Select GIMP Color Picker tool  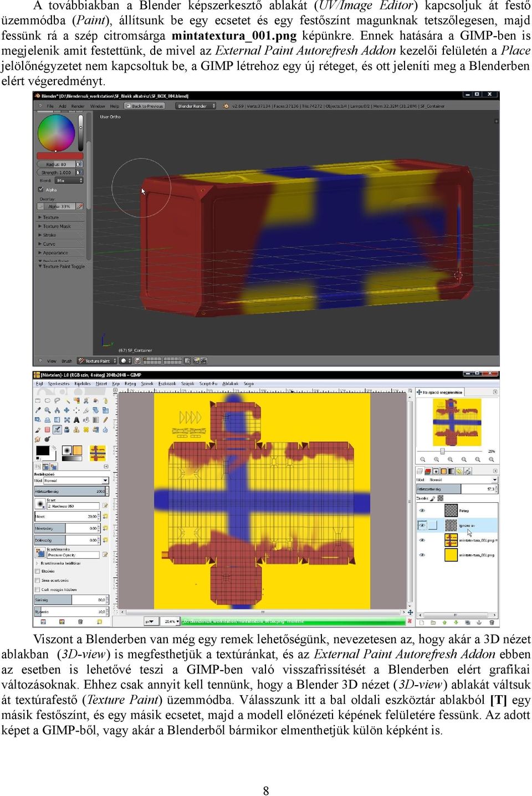tap(38, 410)
